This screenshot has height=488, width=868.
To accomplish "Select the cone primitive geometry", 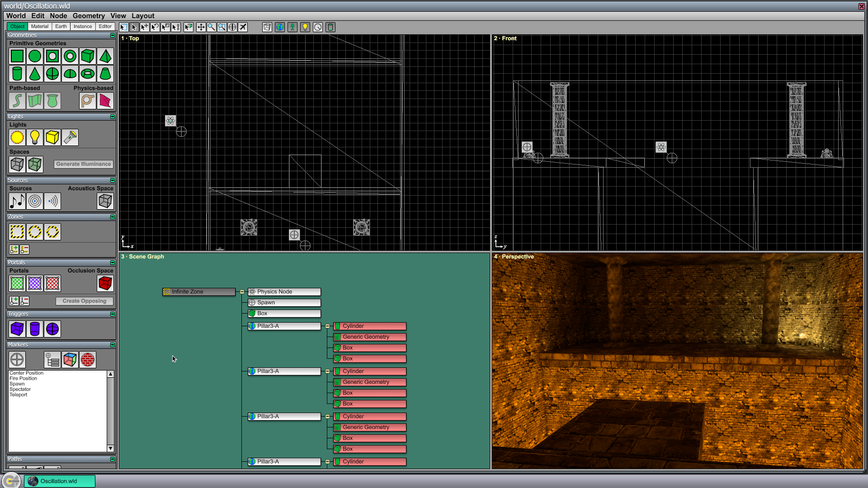I will pos(35,74).
